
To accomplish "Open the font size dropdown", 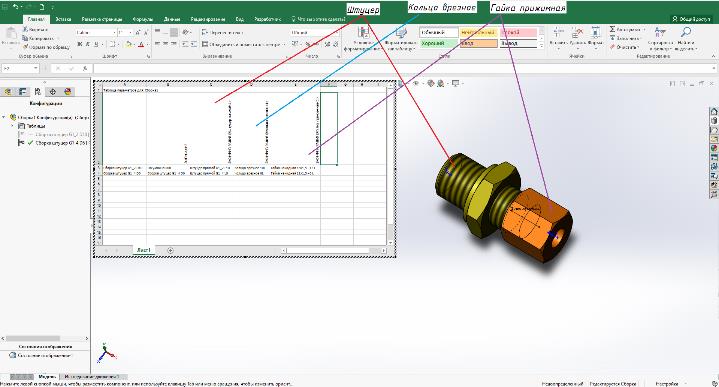I will 130,33.
